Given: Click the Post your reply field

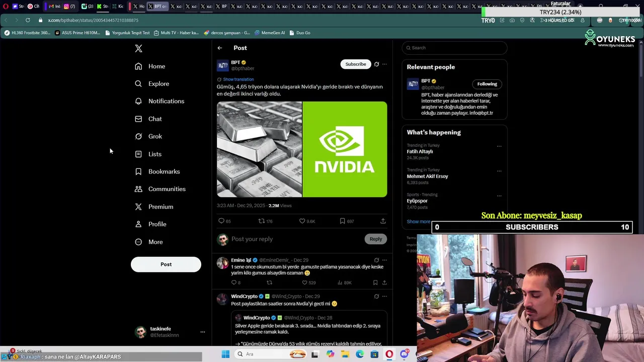Looking at the screenshot, I should click(297, 239).
